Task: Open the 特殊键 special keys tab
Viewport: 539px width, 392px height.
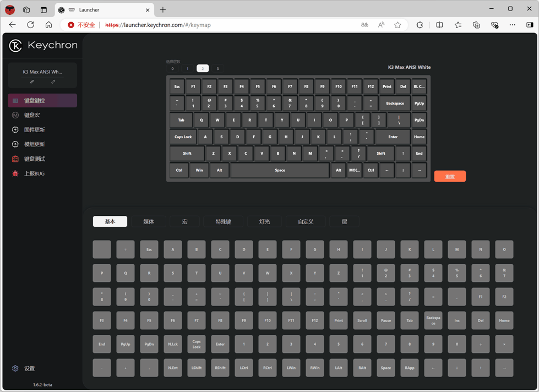Action: [x=224, y=221]
